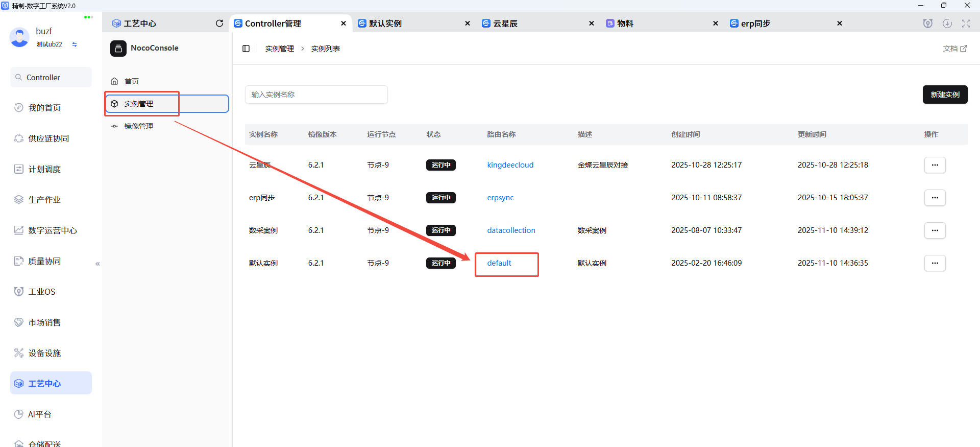Click the 新建实例 button
This screenshot has width=980, height=447.
(x=945, y=95)
